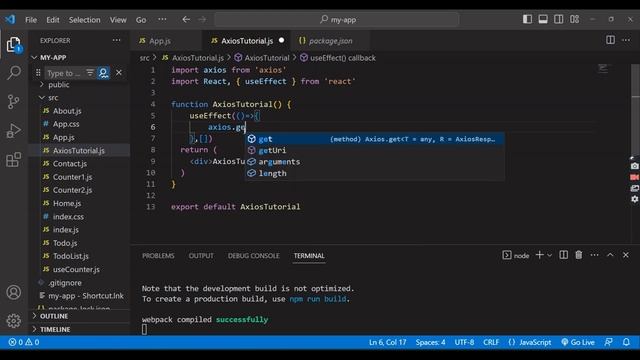
Task: Toggle the secondary side bar layout icon
Action: tap(558, 19)
